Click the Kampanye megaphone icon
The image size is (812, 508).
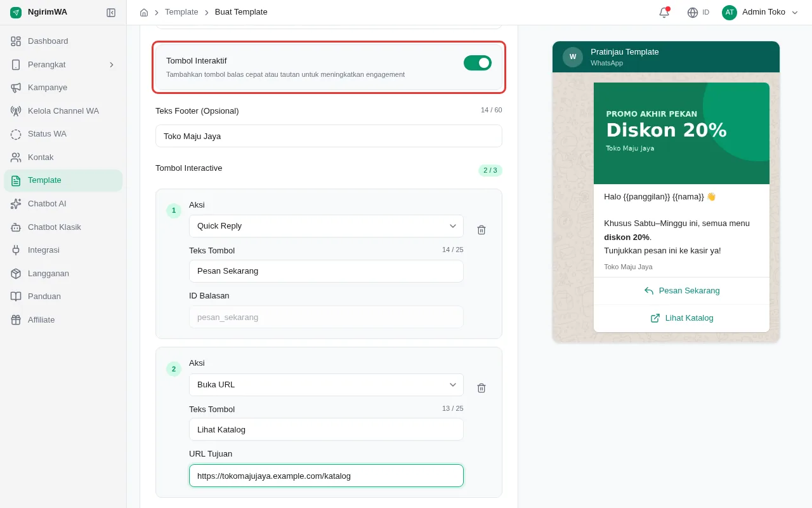coord(16,88)
